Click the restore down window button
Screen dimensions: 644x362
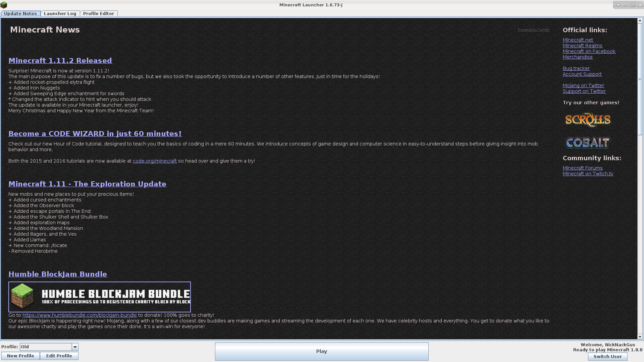633,5
